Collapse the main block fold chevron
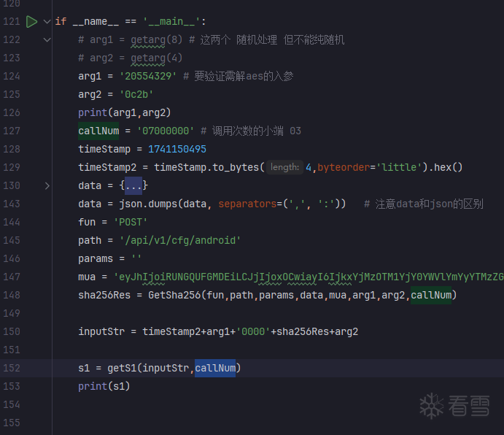The height and width of the screenshot is (435, 504). coord(47,21)
